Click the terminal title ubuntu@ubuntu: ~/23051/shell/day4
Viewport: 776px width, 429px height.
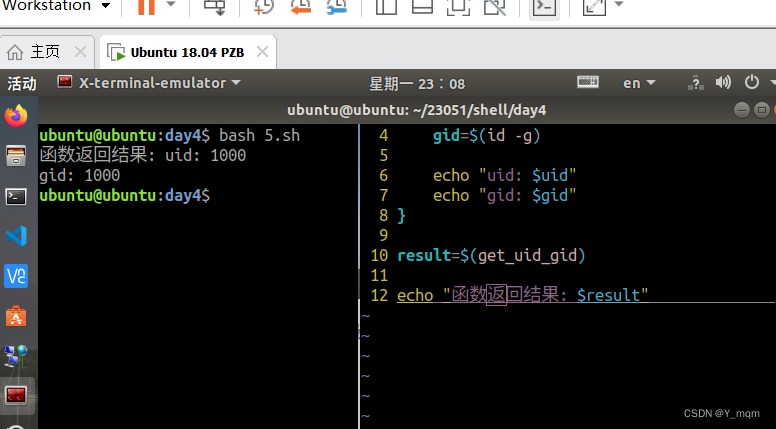[x=417, y=110]
